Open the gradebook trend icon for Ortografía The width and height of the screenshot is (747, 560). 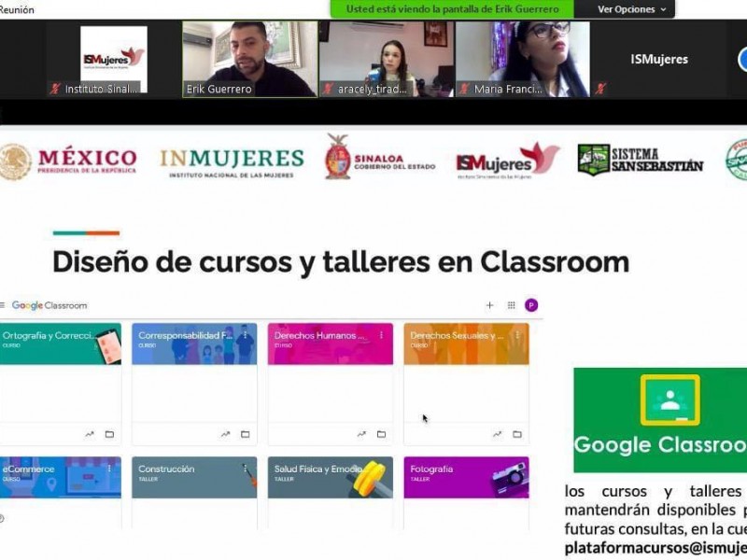(90, 434)
